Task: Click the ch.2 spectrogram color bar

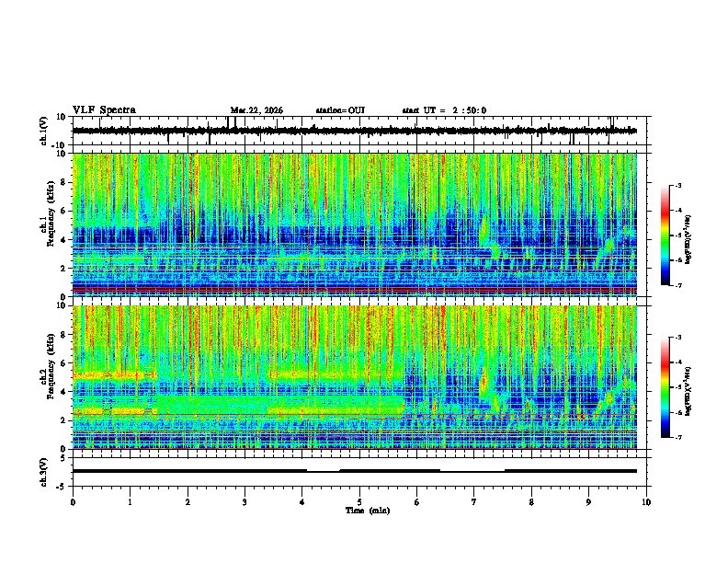Action: click(x=665, y=387)
